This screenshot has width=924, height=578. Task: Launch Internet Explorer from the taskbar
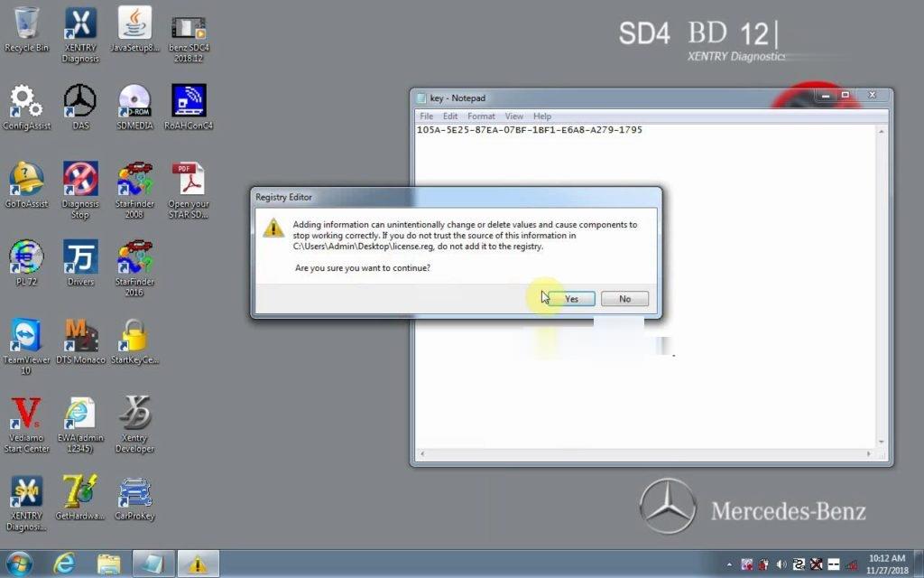pyautogui.click(x=64, y=564)
